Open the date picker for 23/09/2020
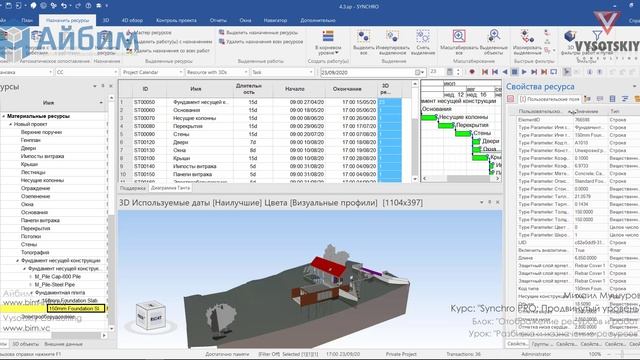The height and width of the screenshot is (360, 640). (x=420, y=72)
